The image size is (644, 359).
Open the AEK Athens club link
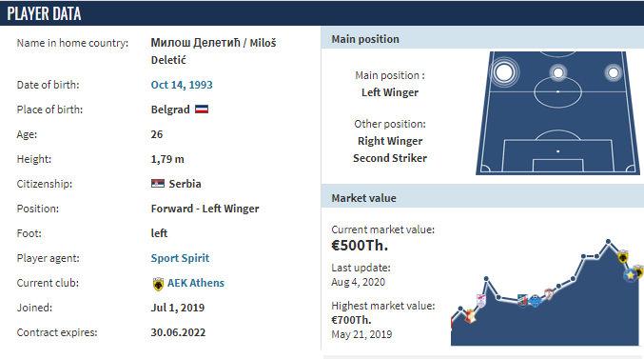pyautogui.click(x=196, y=283)
